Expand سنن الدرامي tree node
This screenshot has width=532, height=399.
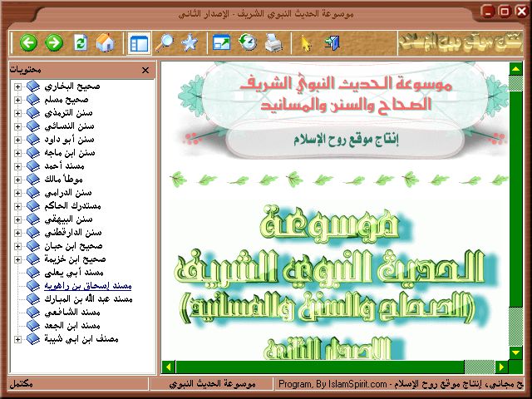17,193
